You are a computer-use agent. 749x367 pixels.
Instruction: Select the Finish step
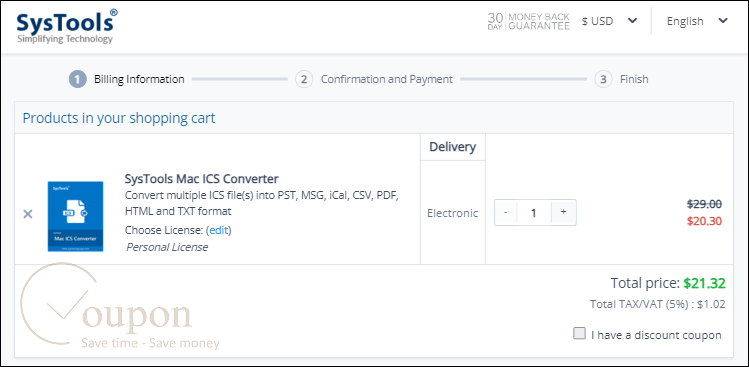pyautogui.click(x=621, y=79)
